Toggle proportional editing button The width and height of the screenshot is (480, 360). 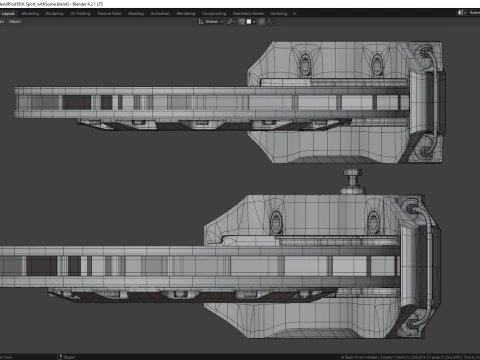coord(262,22)
